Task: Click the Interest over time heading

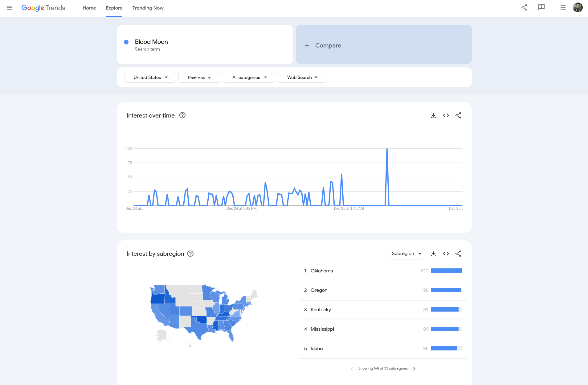Action: (x=151, y=115)
